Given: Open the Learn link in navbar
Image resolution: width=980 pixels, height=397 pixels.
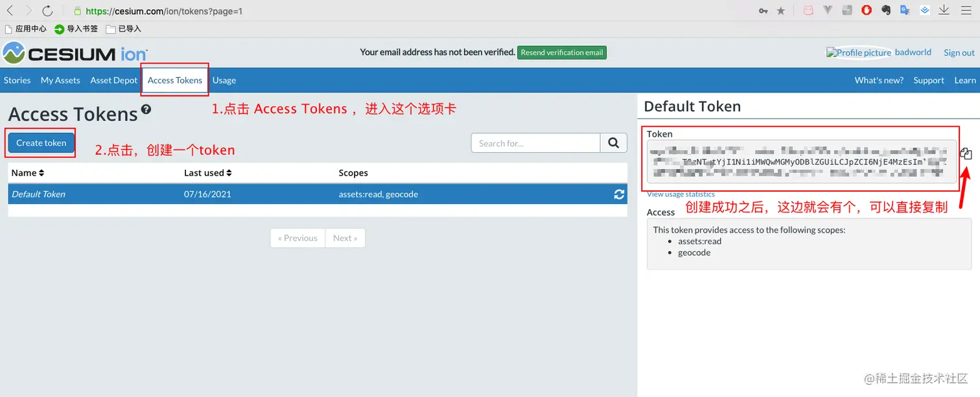Looking at the screenshot, I should [x=965, y=80].
